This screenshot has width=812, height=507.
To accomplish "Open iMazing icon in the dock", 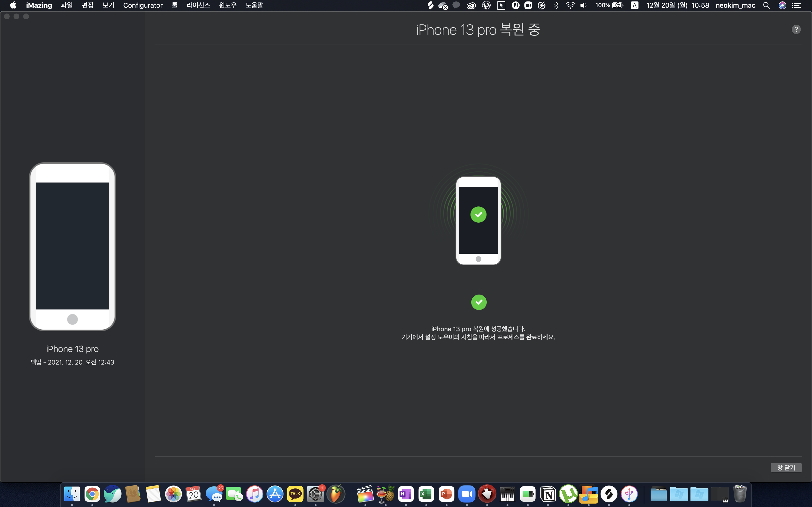I will point(629,494).
